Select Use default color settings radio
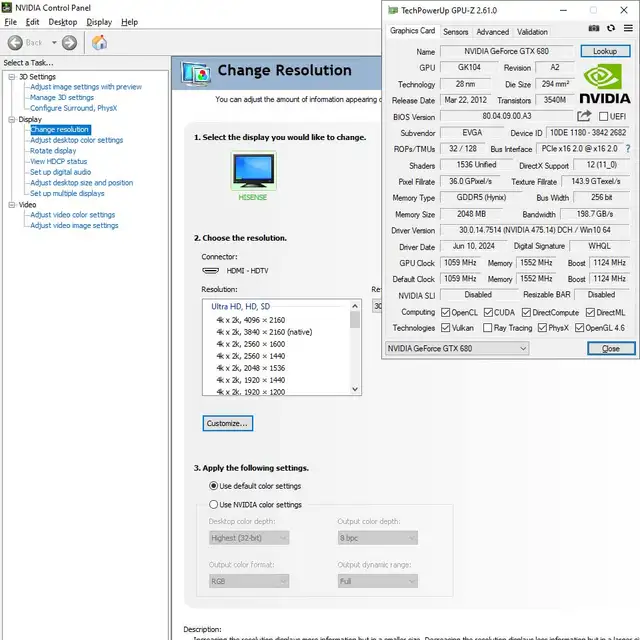640x640 pixels. point(213,486)
